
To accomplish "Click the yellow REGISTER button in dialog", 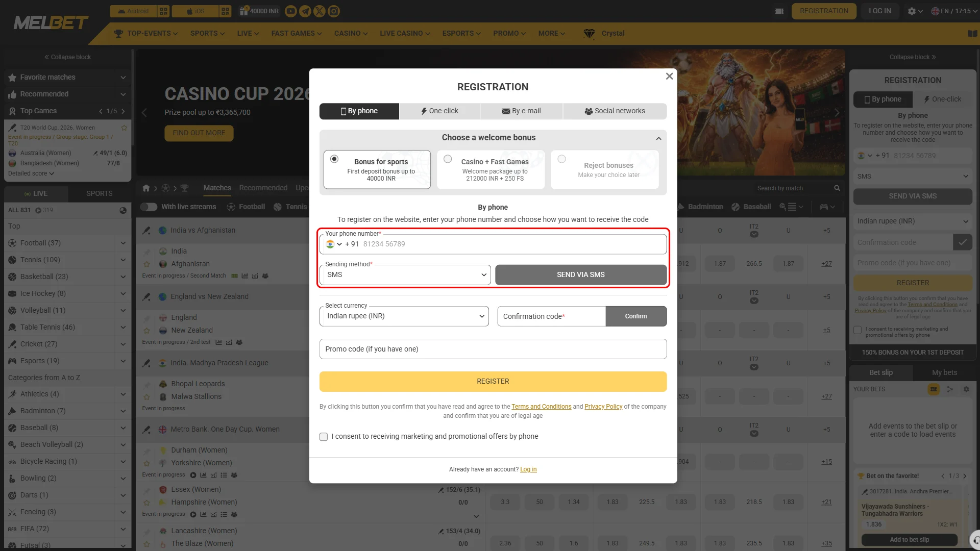I will pyautogui.click(x=493, y=382).
